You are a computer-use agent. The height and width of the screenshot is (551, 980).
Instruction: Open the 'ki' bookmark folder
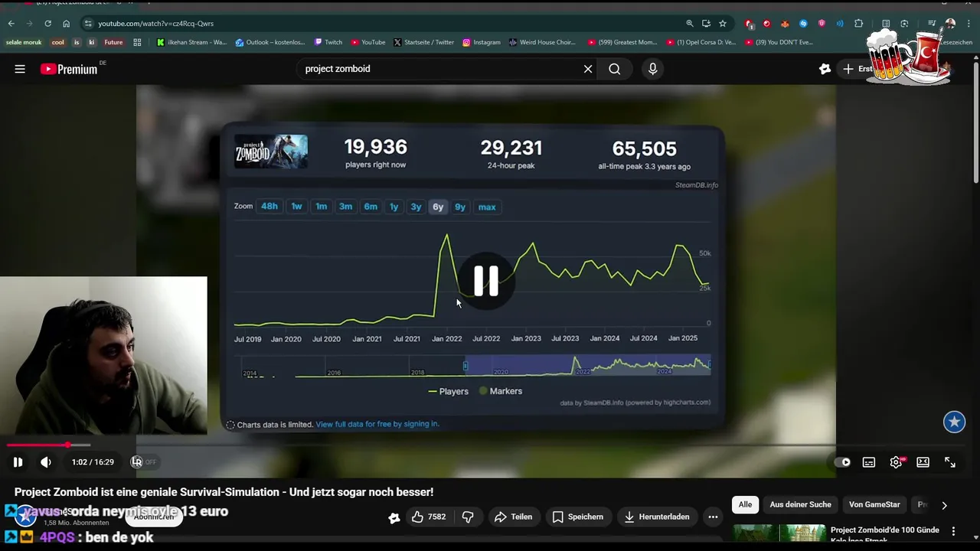coord(92,42)
